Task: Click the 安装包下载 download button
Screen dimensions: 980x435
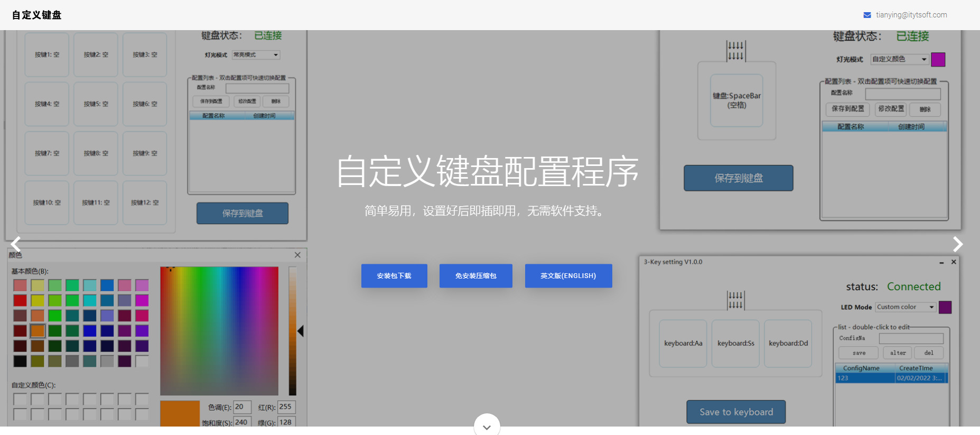Action: pyautogui.click(x=394, y=276)
